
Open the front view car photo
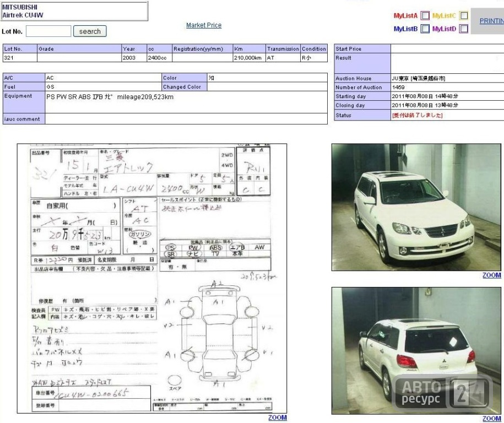(416, 207)
